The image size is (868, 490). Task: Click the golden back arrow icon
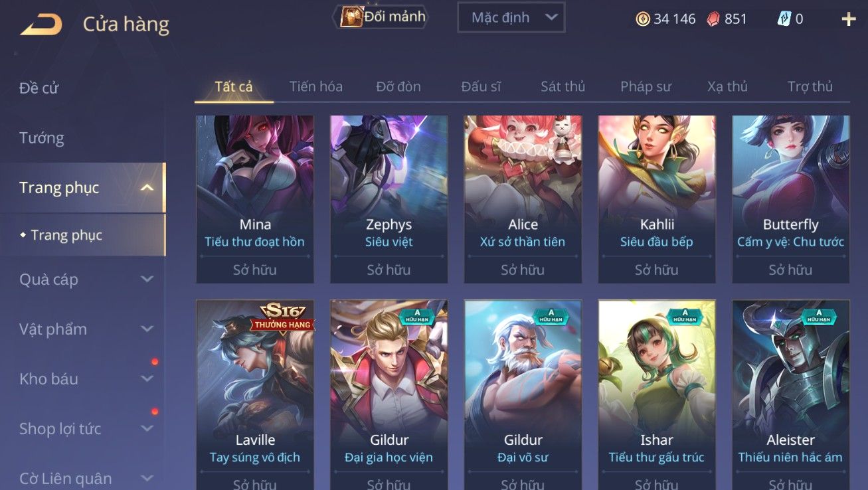click(x=41, y=25)
